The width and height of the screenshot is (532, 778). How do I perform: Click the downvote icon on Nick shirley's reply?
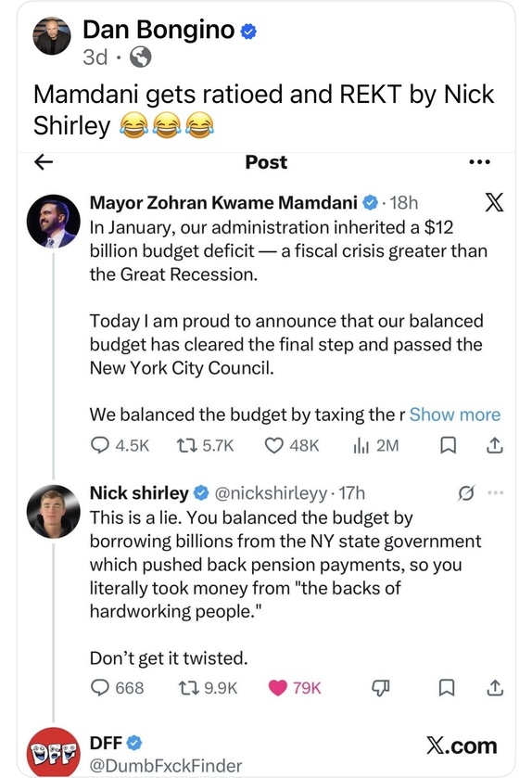[381, 688]
